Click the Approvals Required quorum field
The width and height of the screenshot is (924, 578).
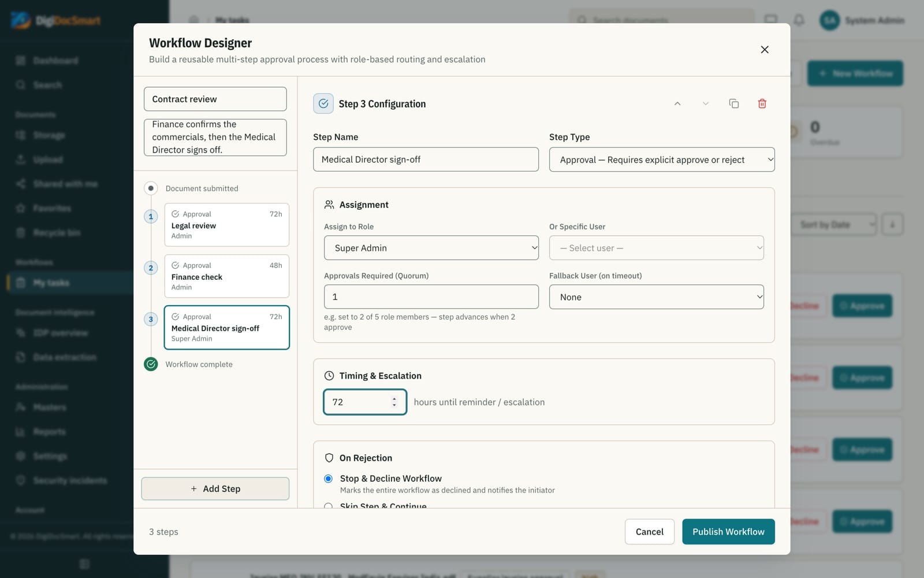click(x=431, y=297)
